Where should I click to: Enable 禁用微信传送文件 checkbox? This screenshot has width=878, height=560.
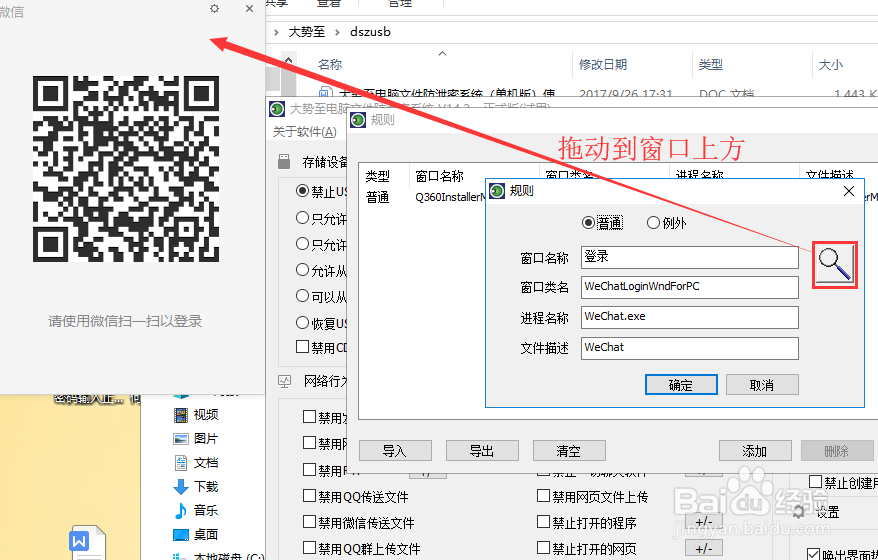tap(309, 522)
